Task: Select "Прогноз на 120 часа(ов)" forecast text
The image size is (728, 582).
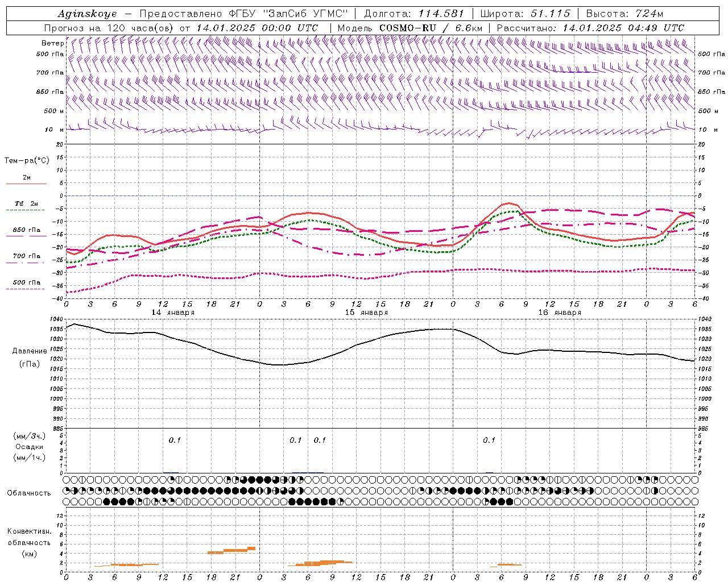Action: 110,28
